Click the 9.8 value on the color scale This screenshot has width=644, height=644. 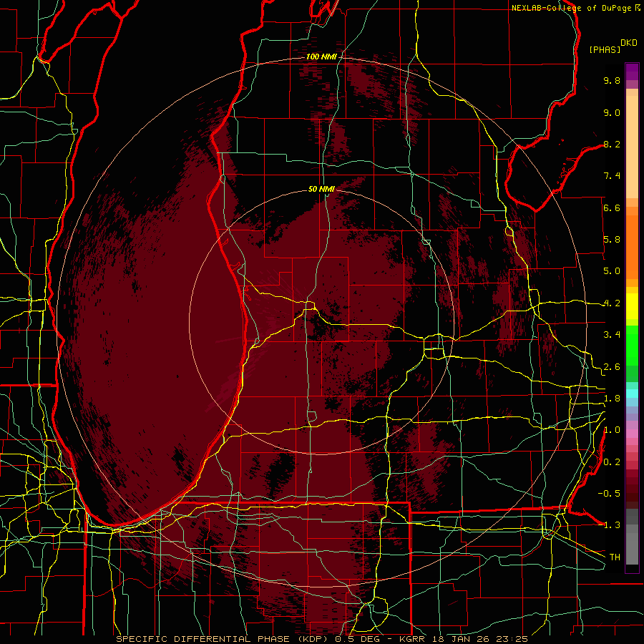click(x=612, y=80)
